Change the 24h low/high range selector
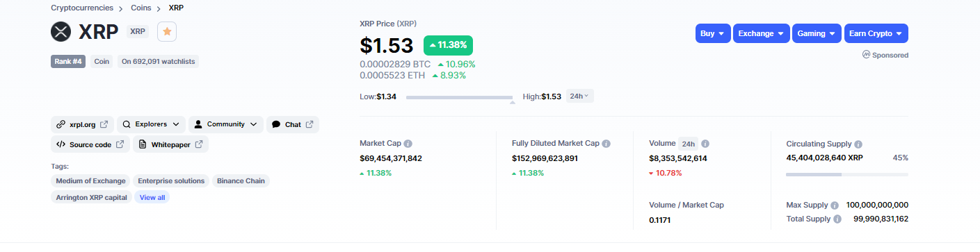The image size is (980, 252). (x=579, y=96)
